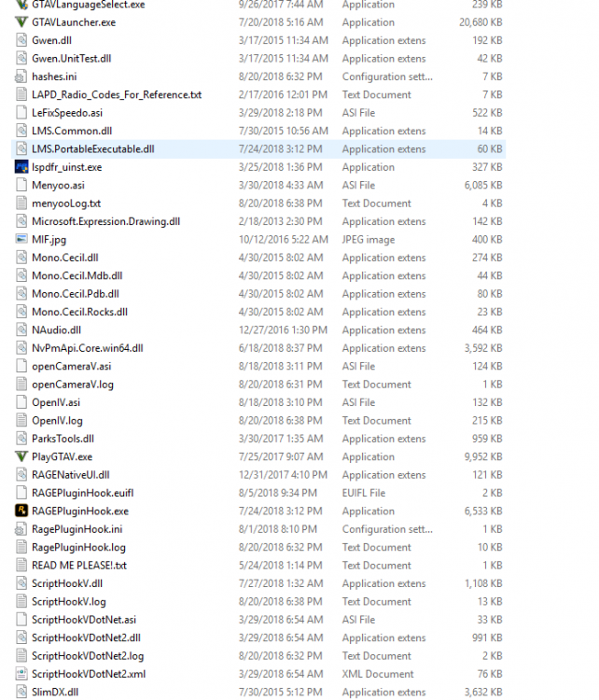Click the EUIFL File type label
Viewport: 599px width, 700px height.
pyautogui.click(x=363, y=493)
